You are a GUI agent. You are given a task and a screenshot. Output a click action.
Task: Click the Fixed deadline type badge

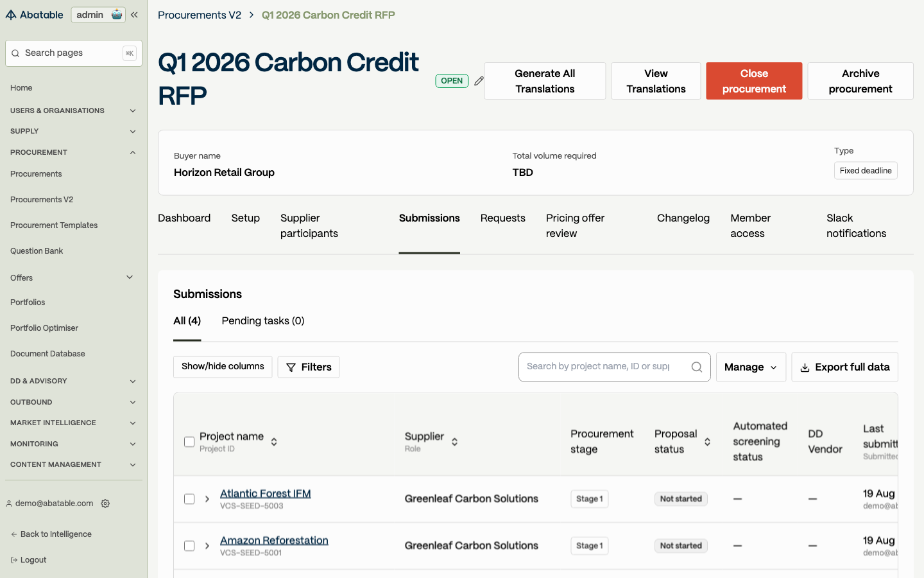[x=866, y=171]
